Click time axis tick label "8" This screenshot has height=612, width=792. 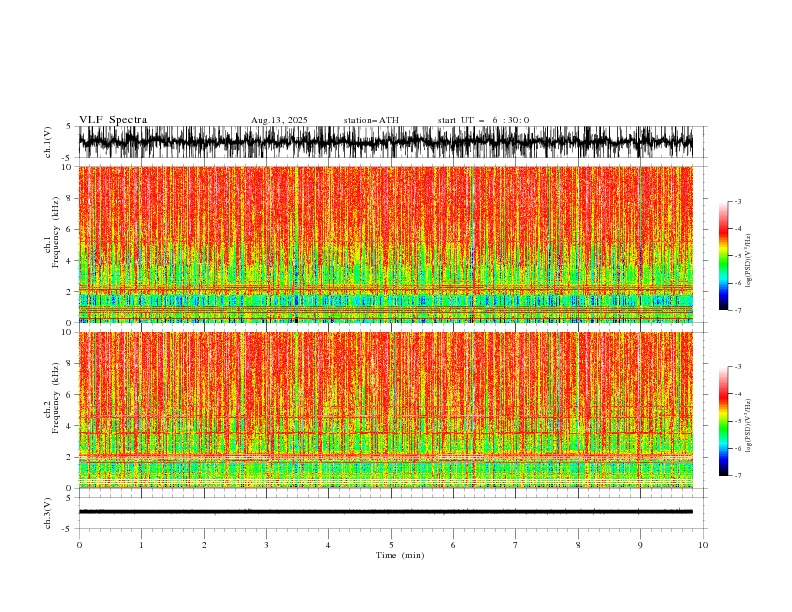pos(578,545)
